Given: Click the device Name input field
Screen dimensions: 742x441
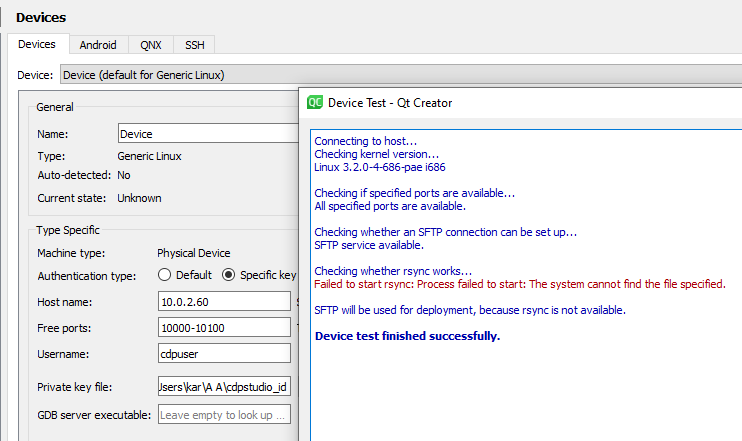Looking at the screenshot, I should 207,134.
